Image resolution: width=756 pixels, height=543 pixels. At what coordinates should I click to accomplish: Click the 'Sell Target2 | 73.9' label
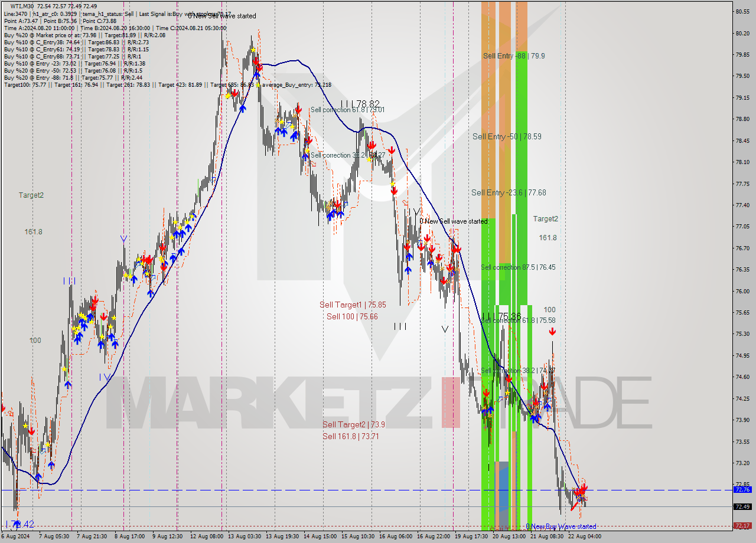(x=354, y=424)
